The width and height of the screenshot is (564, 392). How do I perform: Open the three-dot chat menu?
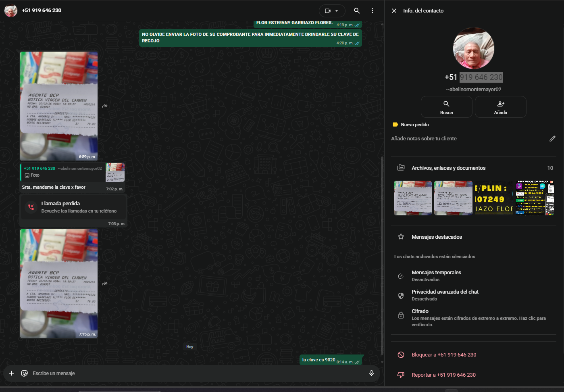point(372,11)
